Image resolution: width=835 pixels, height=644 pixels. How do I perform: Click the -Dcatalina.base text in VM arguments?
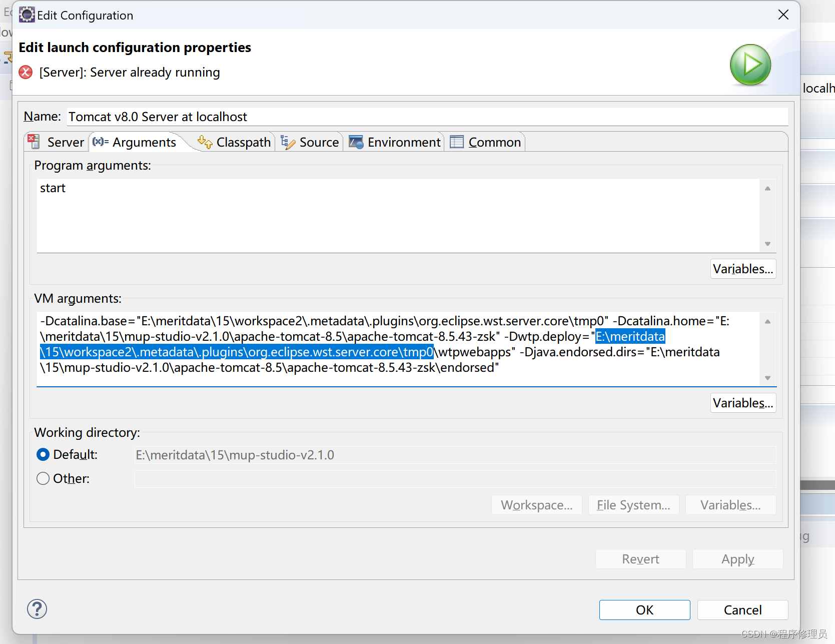85,321
